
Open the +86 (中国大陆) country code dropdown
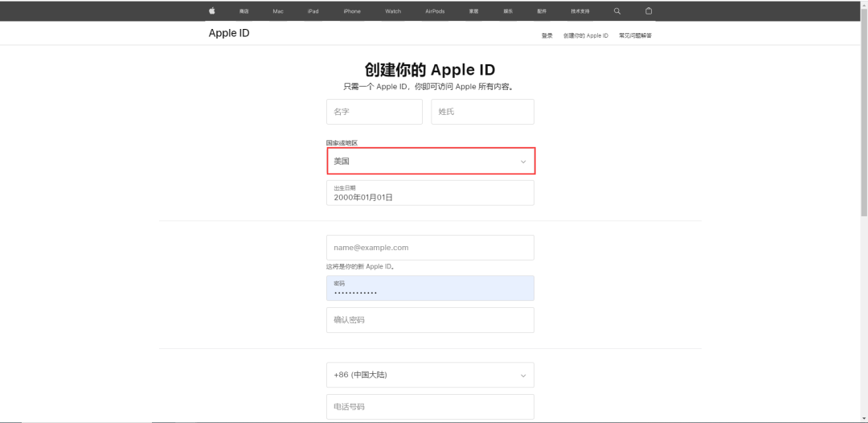[x=430, y=375]
